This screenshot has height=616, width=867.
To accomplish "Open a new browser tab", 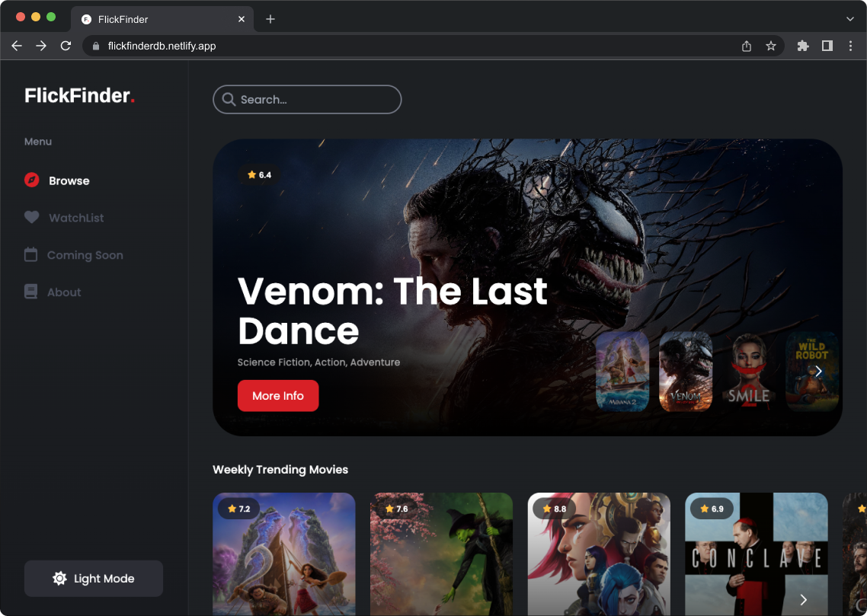I will click(270, 19).
